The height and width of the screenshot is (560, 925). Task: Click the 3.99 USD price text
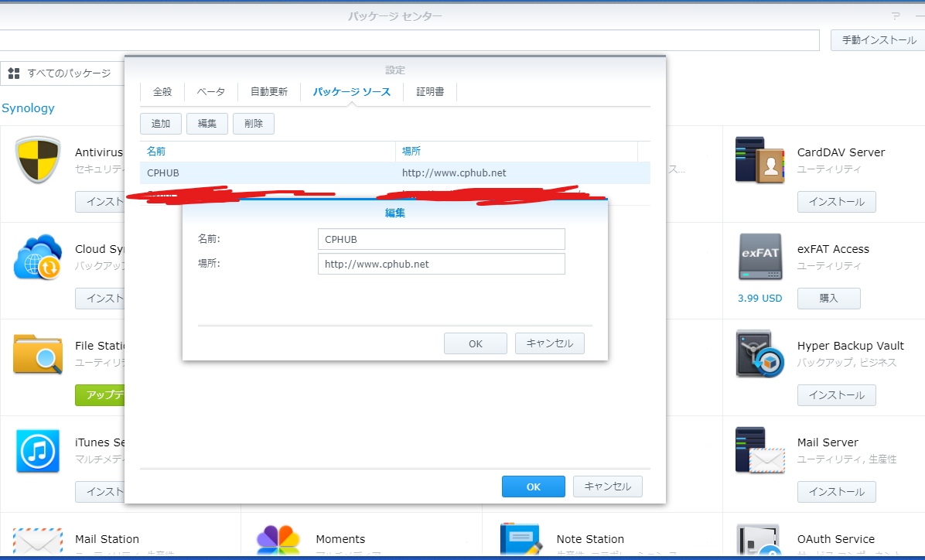coord(759,299)
